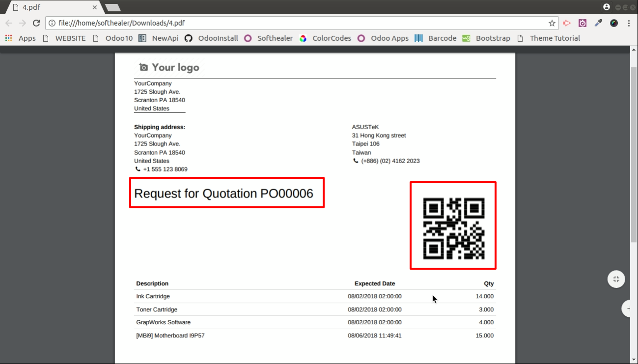
Task: Click the QR code image
Action: [453, 228]
